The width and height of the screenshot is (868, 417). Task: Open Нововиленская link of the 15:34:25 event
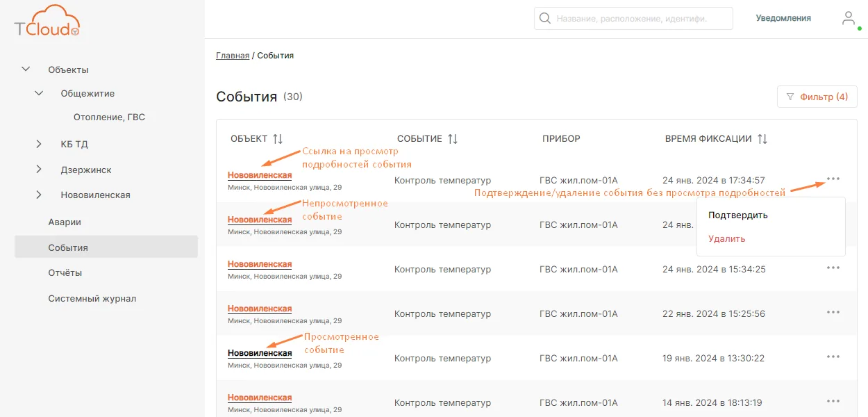260,264
